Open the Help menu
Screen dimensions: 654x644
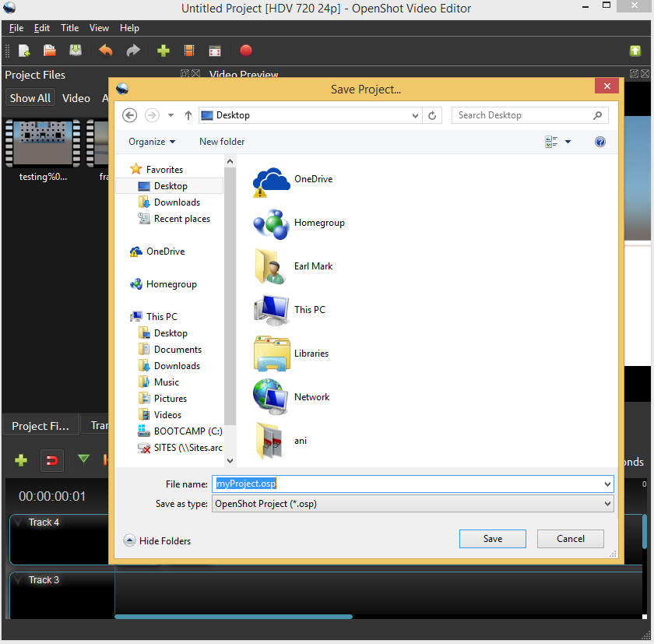pyautogui.click(x=129, y=28)
